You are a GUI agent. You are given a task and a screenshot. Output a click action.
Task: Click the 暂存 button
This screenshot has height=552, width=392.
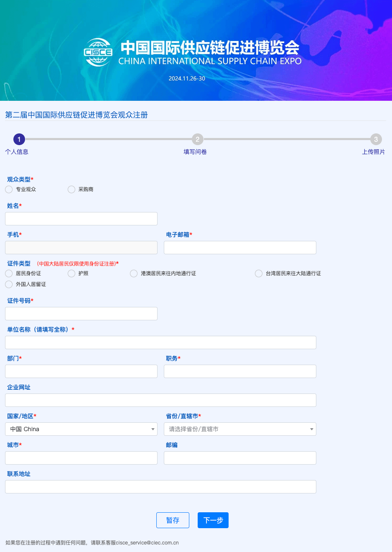[173, 520]
